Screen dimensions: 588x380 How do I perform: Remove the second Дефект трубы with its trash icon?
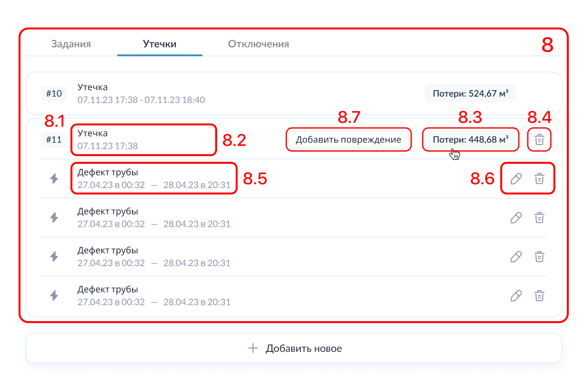coord(539,218)
